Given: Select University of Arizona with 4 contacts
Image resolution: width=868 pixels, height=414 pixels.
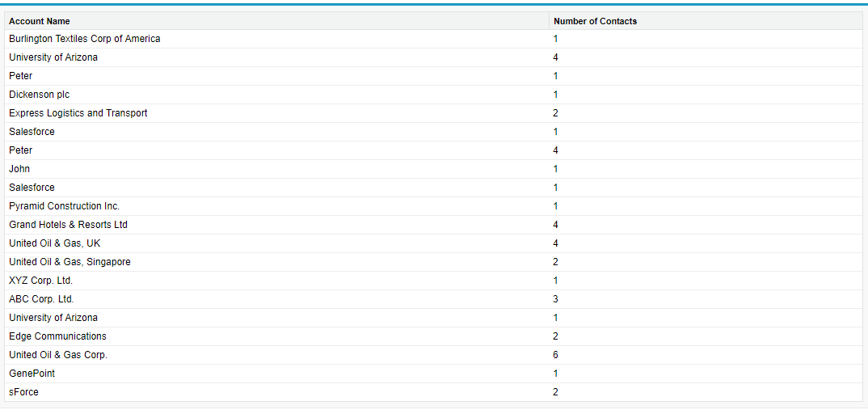Looking at the screenshot, I should pos(53,57).
